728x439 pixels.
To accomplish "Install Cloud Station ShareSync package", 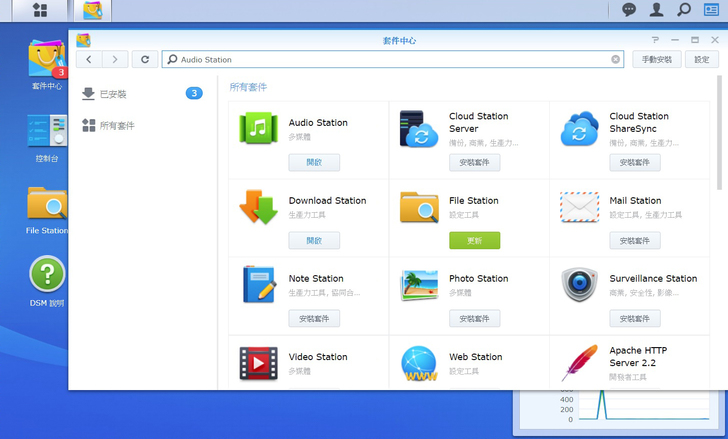I will (635, 162).
